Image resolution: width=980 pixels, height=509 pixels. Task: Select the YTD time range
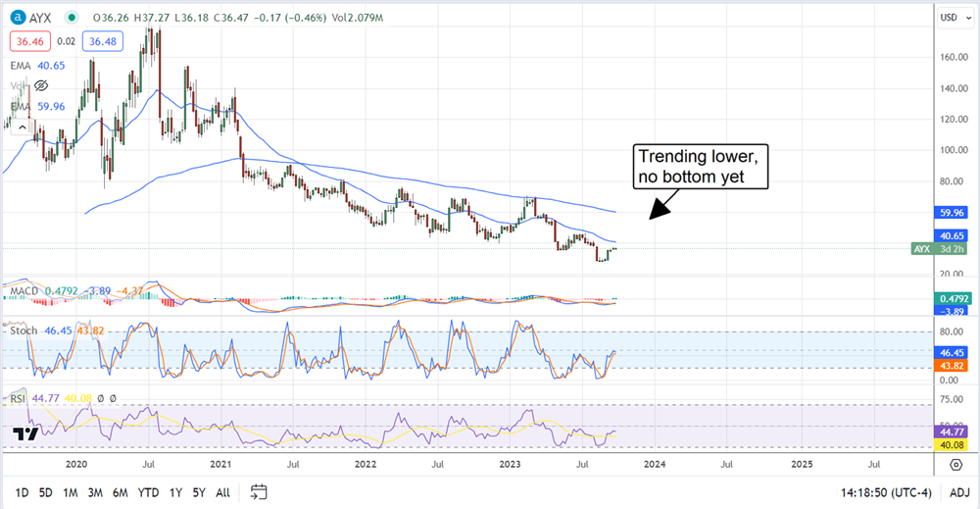pyautogui.click(x=148, y=492)
